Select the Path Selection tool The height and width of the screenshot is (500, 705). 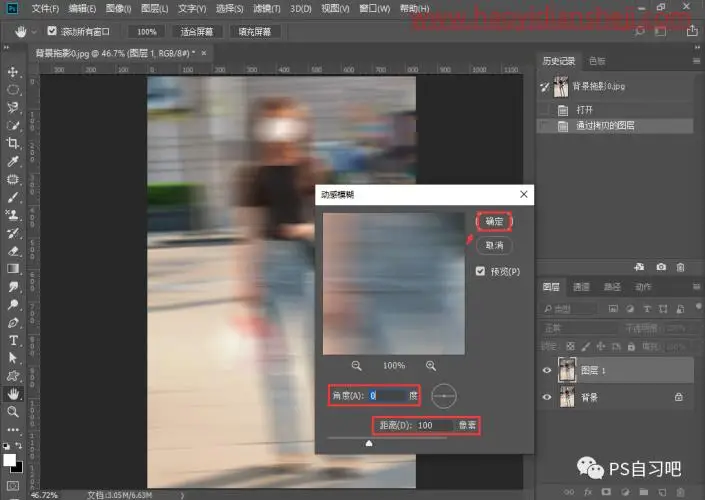click(x=13, y=358)
